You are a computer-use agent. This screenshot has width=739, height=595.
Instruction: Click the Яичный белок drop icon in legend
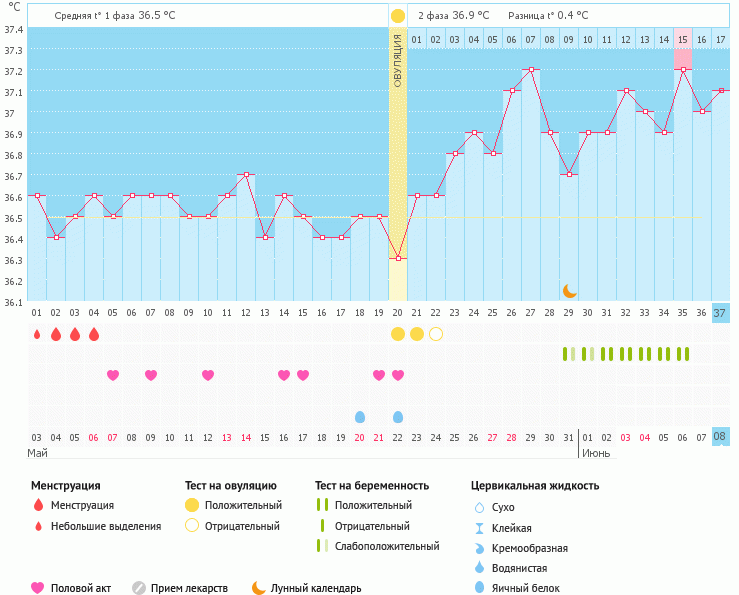480,588
